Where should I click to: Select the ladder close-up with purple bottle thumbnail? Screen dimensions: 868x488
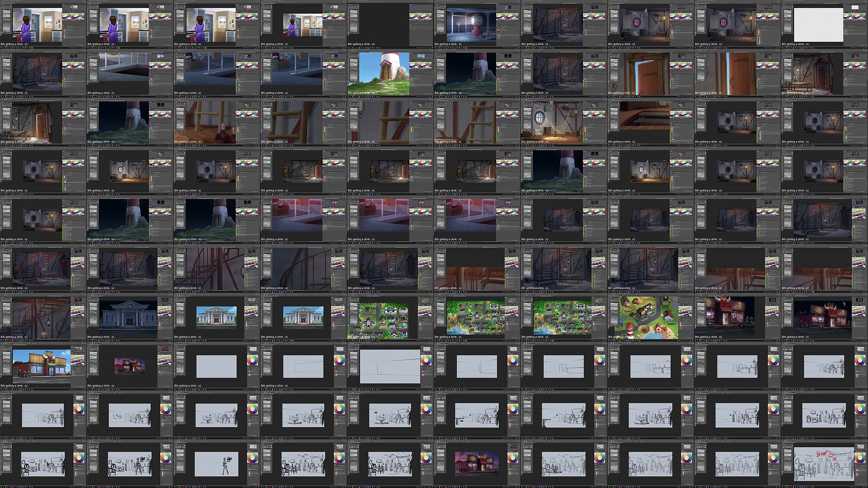pos(217,122)
